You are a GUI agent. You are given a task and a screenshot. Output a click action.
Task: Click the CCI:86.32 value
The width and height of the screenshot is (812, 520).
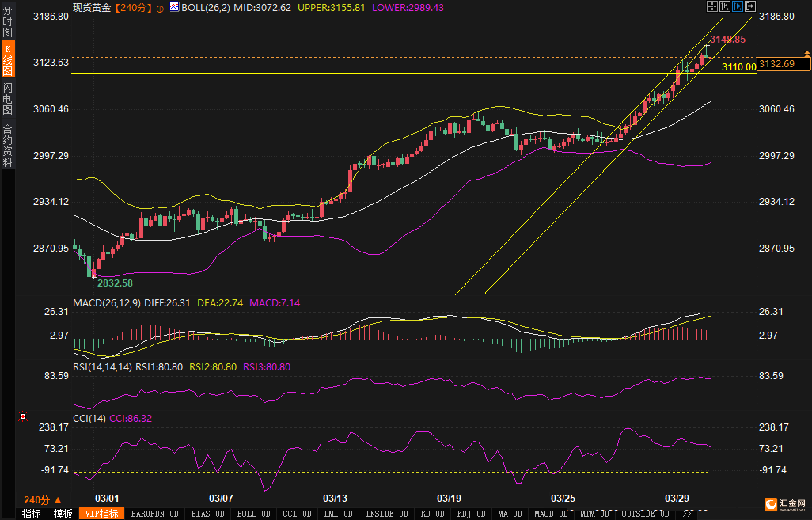click(131, 418)
